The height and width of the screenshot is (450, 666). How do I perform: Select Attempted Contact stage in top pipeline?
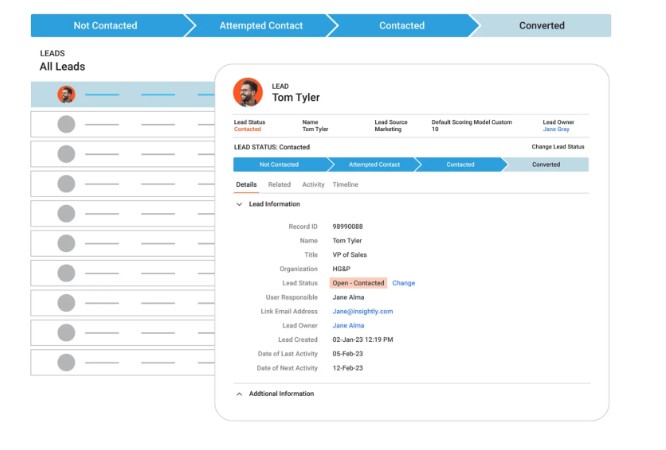click(x=261, y=26)
